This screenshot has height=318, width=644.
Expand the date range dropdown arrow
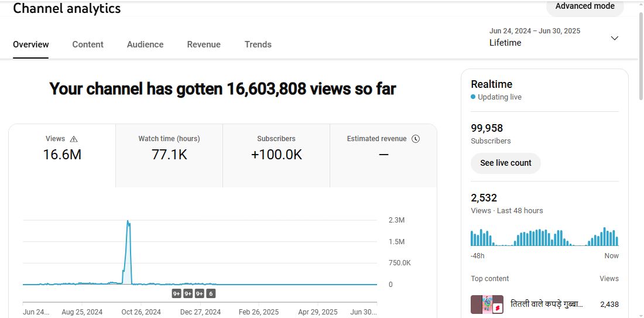click(x=614, y=38)
